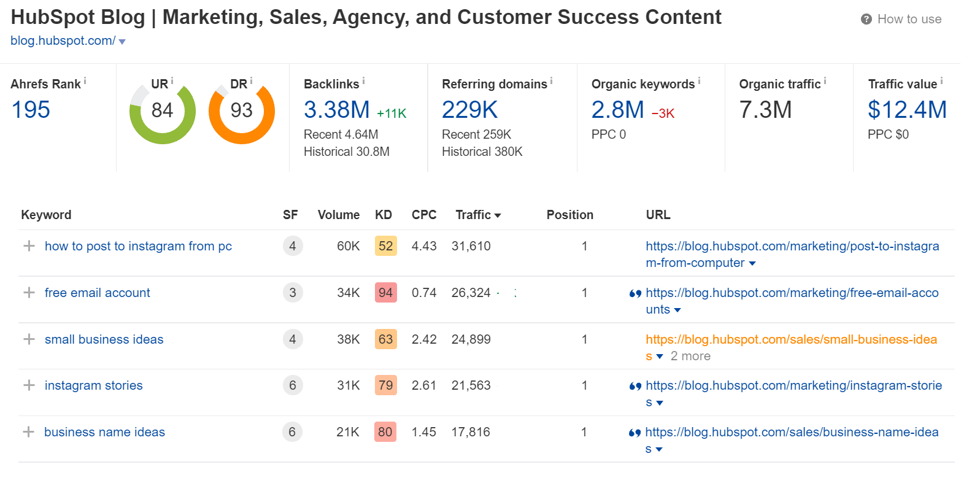Click the Ahrefs Rank info icon
Viewport: 980px width, 502px height.
point(85,80)
